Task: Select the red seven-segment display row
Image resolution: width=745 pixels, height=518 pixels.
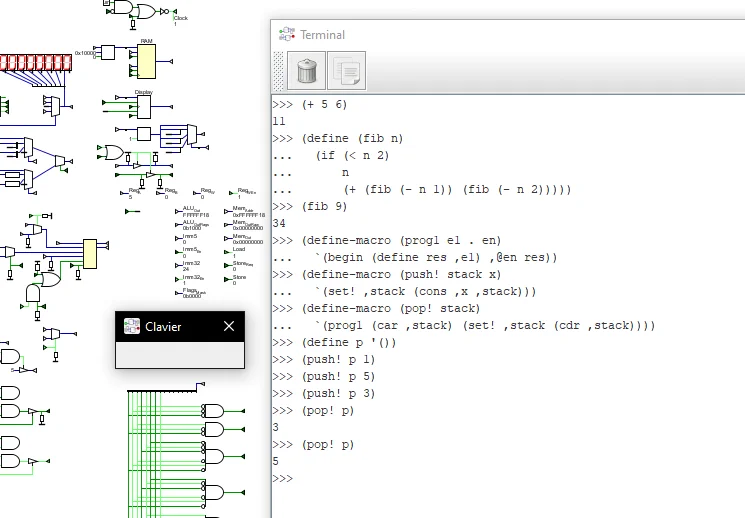Action: pyautogui.click(x=36, y=63)
